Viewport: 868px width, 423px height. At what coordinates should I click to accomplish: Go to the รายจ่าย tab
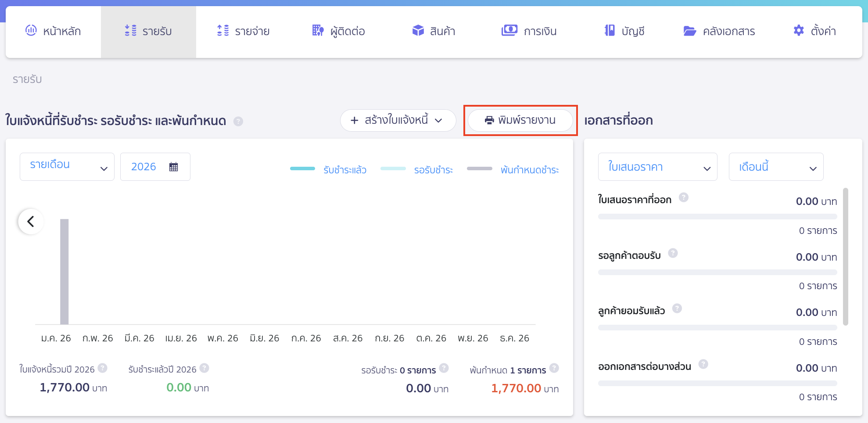tap(244, 31)
